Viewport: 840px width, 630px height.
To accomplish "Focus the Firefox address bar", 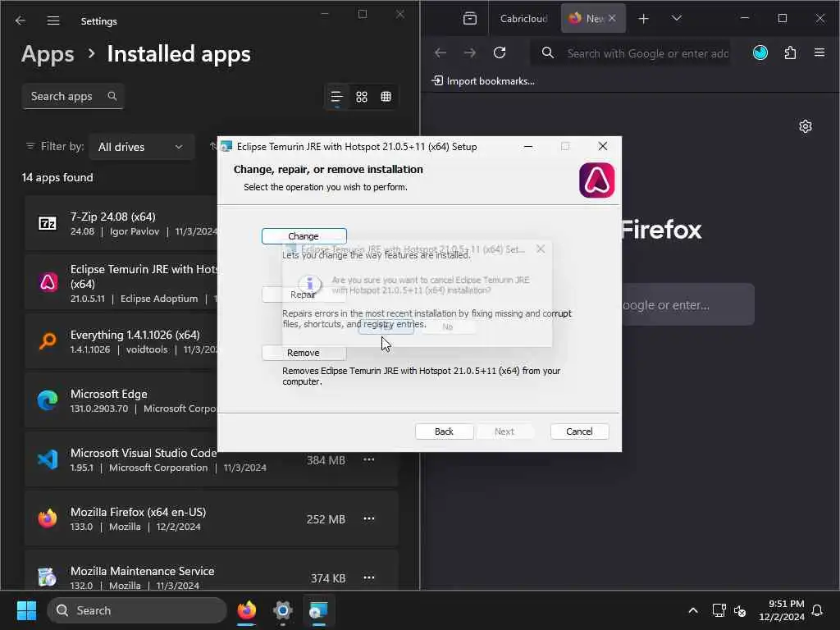I will [x=632, y=53].
